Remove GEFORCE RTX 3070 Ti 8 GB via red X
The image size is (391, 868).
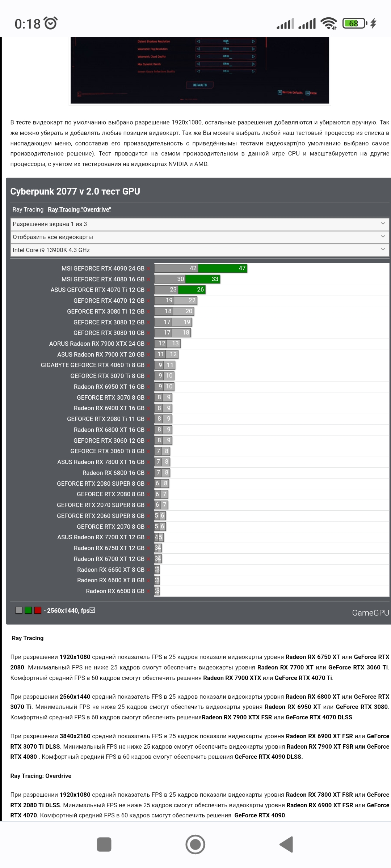[148, 376]
